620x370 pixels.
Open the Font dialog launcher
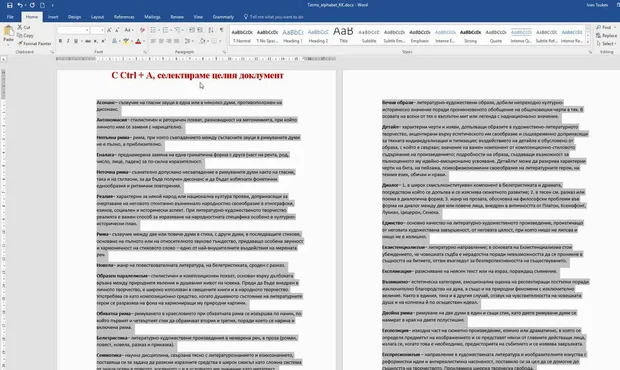[x=145, y=52]
